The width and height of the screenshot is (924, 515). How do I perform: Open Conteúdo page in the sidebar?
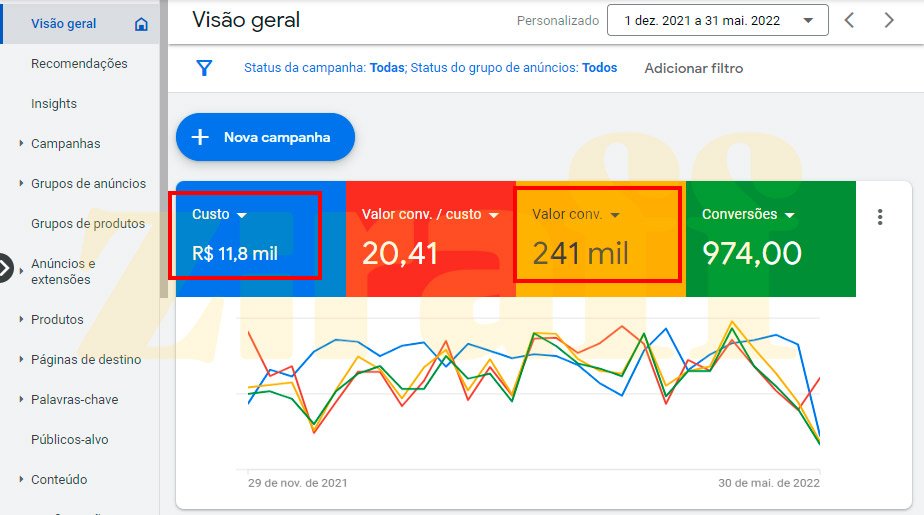[x=59, y=480]
